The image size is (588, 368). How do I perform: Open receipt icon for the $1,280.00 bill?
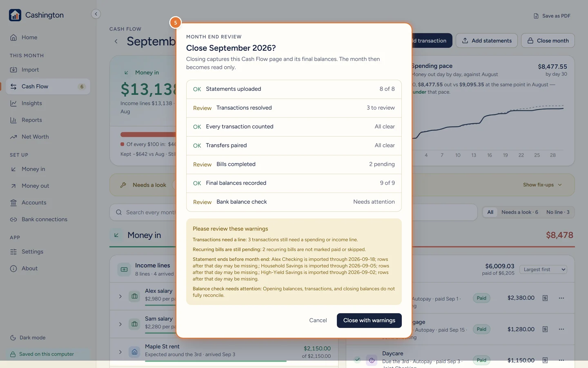point(545,329)
